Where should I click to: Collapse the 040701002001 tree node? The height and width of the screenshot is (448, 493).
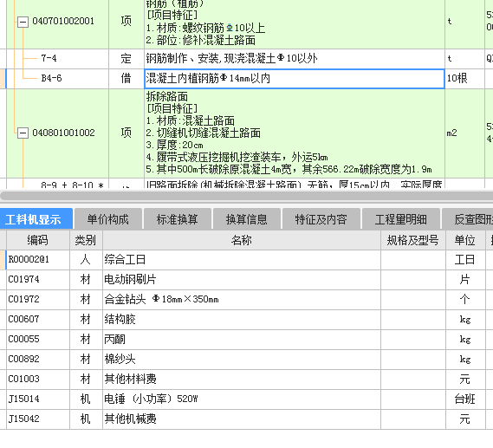(23, 22)
